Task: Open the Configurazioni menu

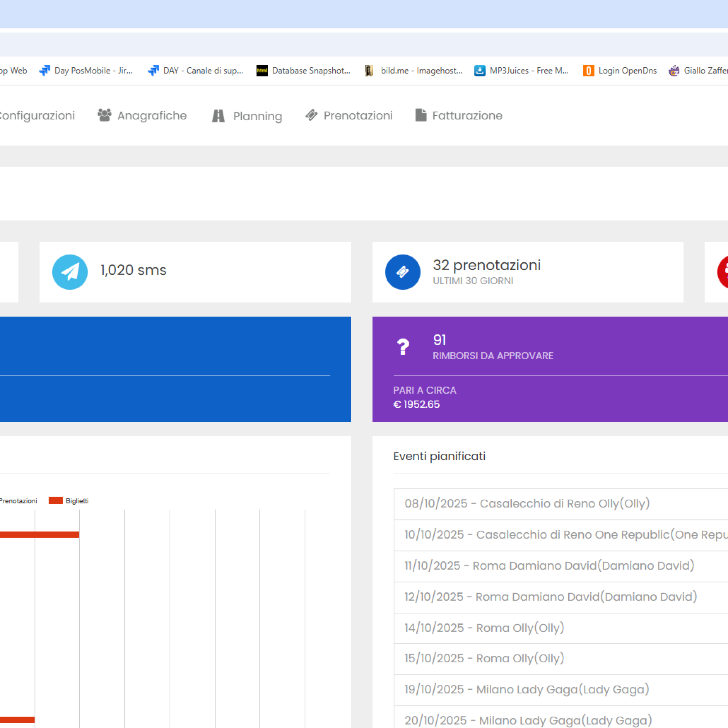Action: pos(37,115)
